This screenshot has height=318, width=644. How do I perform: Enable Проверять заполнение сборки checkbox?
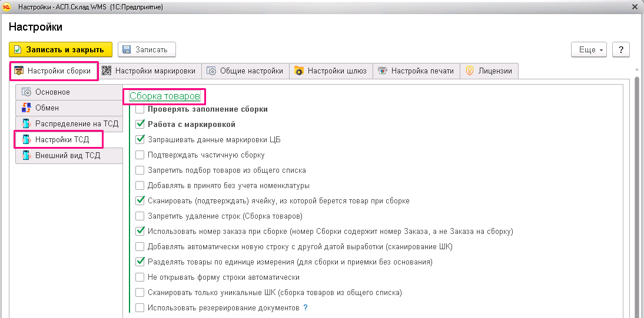point(140,109)
